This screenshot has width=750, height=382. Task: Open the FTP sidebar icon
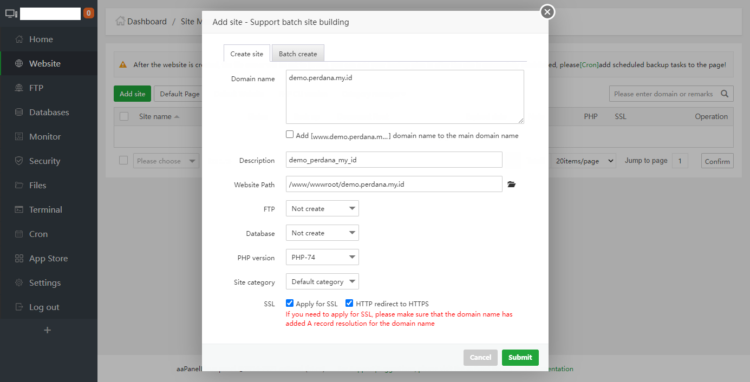click(x=19, y=88)
